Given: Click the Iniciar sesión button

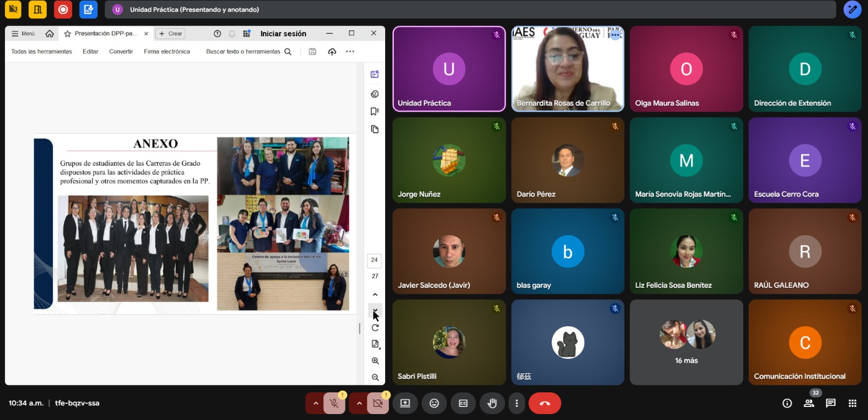Looking at the screenshot, I should click(x=283, y=34).
